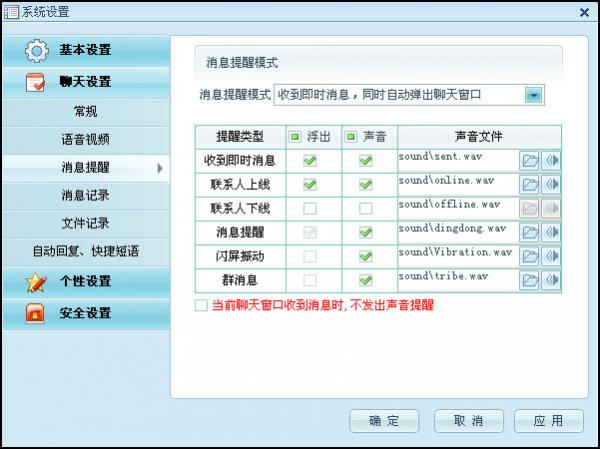
Task: Open the 消息提醒模式 dropdown list
Action: tap(534, 95)
